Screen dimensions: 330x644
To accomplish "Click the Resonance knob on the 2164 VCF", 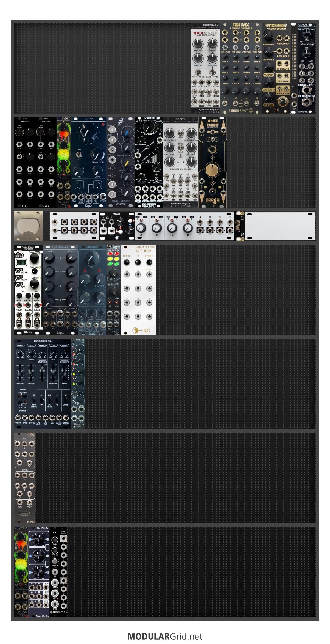I will (97, 154).
